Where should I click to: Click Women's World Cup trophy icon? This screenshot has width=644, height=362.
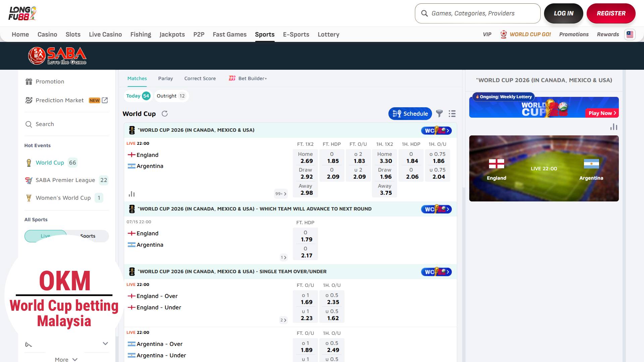click(x=29, y=198)
